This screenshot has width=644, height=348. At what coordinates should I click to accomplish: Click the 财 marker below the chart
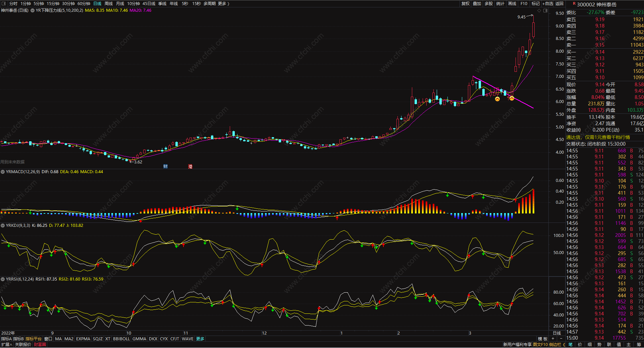pyautogui.click(x=165, y=166)
